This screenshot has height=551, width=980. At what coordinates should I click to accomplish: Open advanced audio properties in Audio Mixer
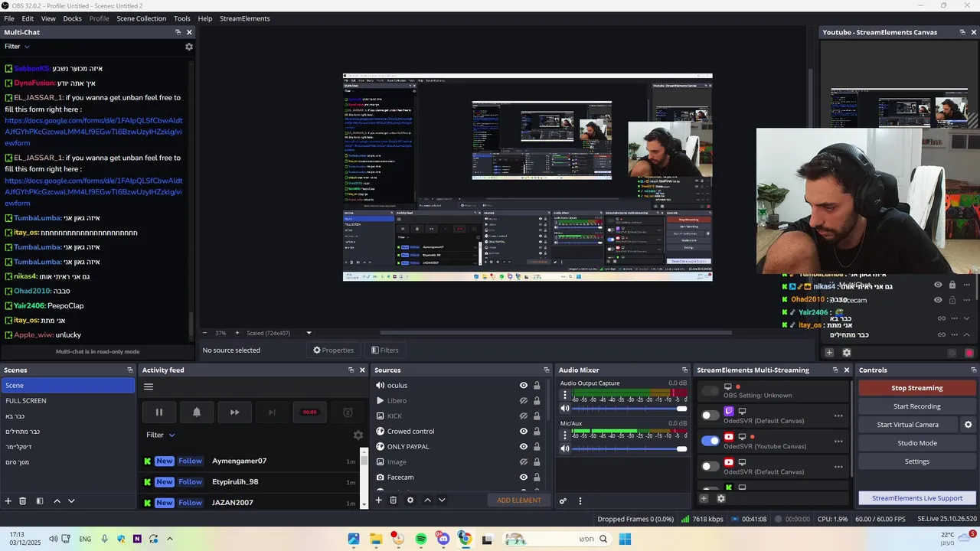563,501
